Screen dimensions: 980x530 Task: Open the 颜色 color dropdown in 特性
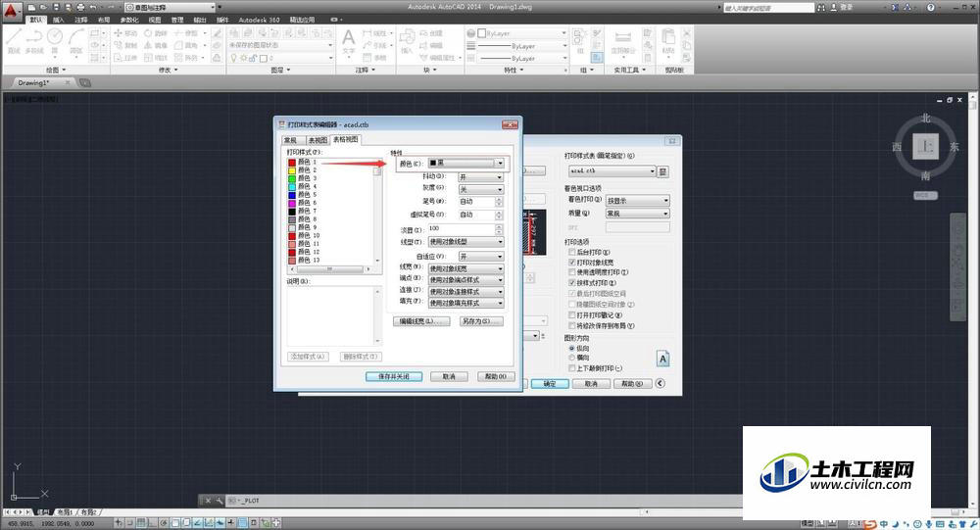pos(465,164)
